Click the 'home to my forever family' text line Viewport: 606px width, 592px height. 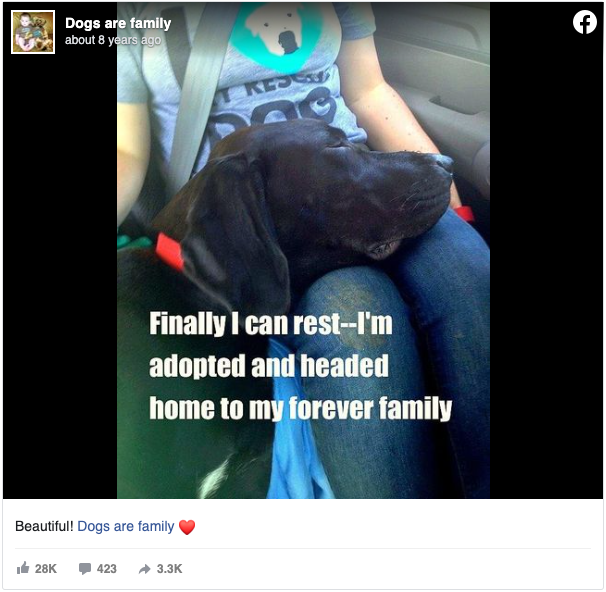301,408
